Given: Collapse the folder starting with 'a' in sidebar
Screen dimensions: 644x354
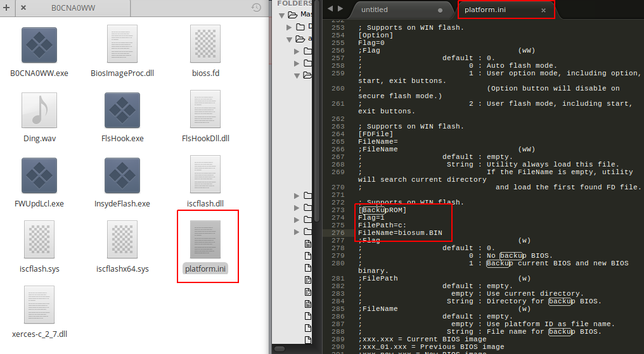Looking at the screenshot, I should tap(290, 39).
